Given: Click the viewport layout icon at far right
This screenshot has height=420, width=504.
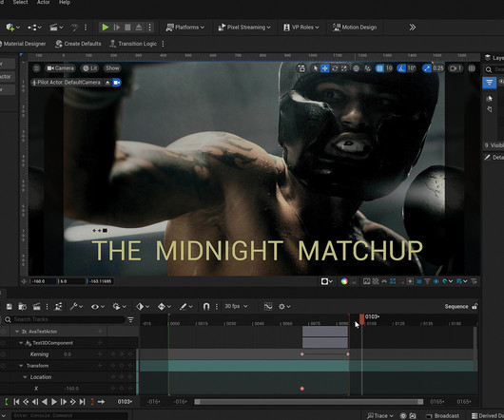Looking at the screenshot, I should 472,68.
